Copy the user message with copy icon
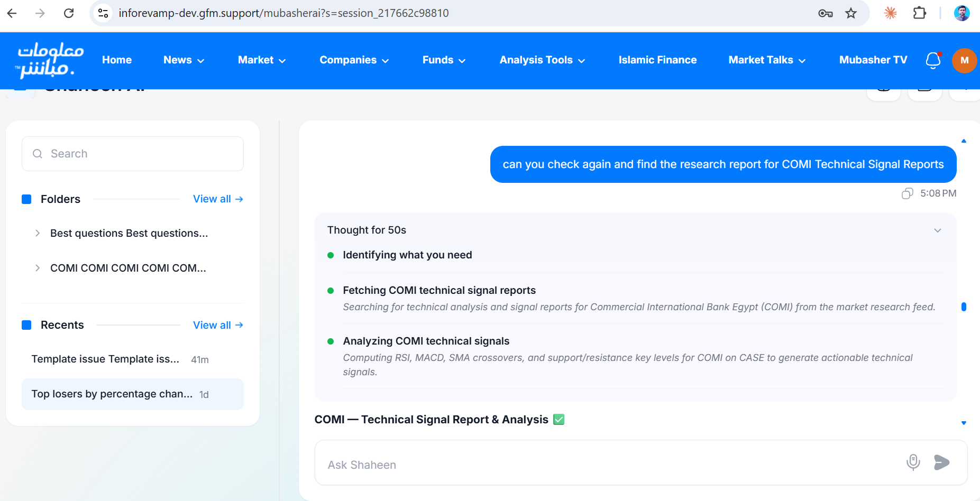Image resolution: width=980 pixels, height=501 pixels. click(908, 193)
